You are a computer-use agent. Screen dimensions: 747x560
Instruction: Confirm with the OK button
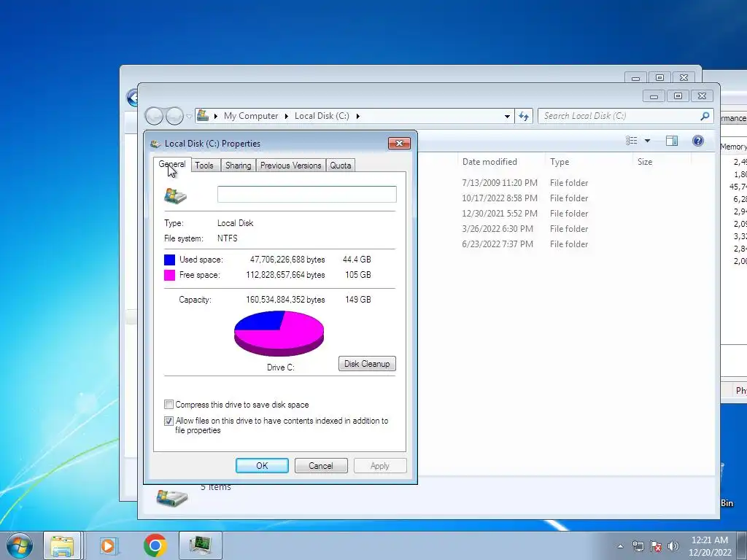[x=262, y=466]
